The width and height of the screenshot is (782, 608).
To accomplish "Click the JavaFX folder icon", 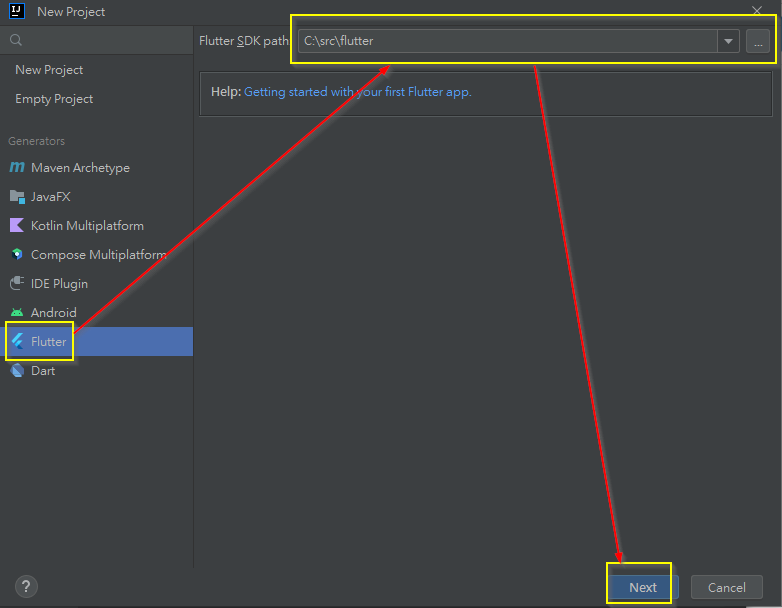I will coord(17,197).
